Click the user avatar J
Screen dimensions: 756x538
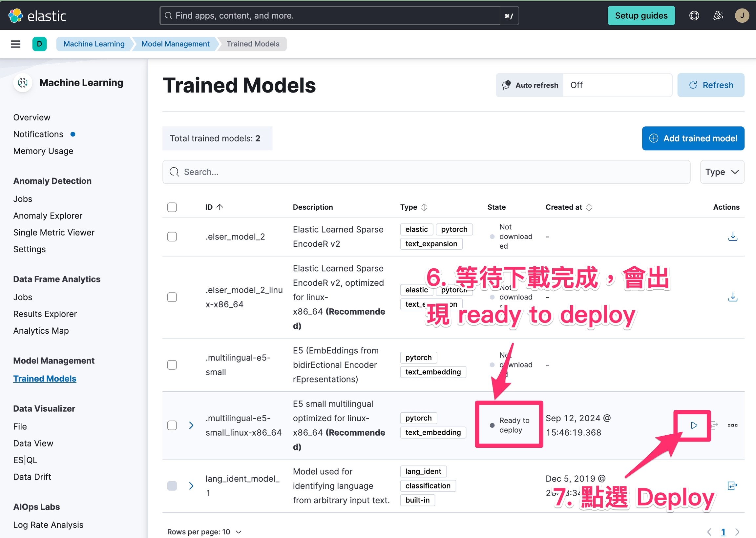coord(742,15)
